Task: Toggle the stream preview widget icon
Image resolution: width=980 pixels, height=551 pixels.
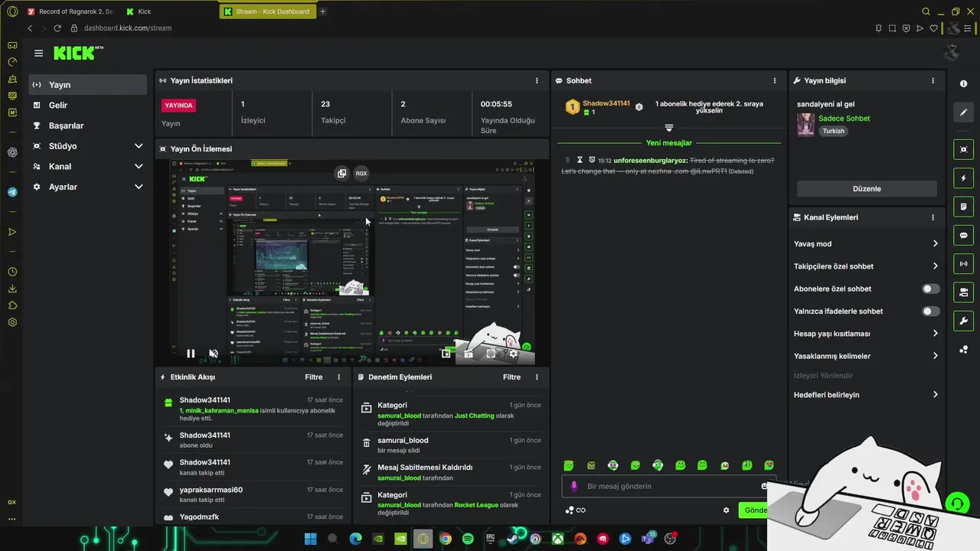Action: point(963,149)
